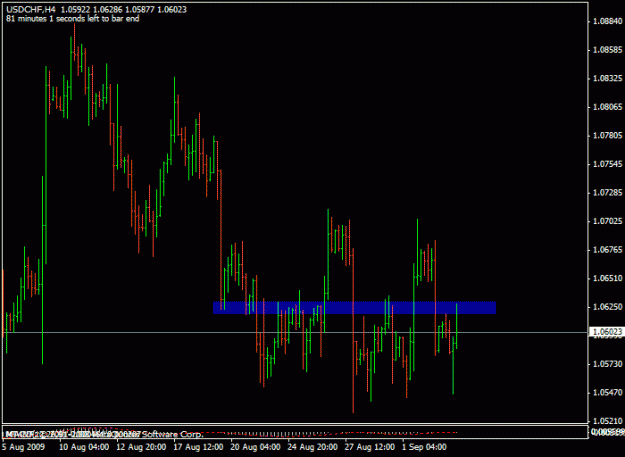The width and height of the screenshot is (625, 457).
Task: Click the 1.08840 price scale label
Action: coord(607,21)
